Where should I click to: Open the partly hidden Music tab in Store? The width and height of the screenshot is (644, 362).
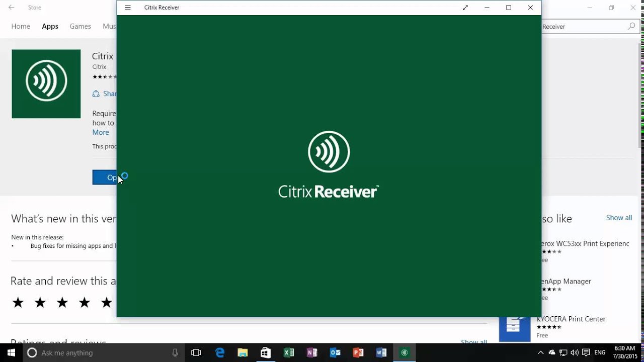pos(109,26)
